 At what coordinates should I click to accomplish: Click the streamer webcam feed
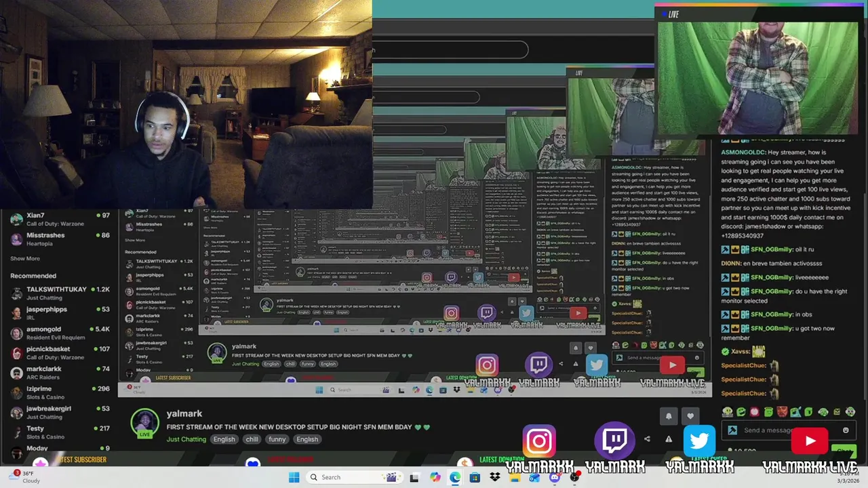tap(186, 104)
